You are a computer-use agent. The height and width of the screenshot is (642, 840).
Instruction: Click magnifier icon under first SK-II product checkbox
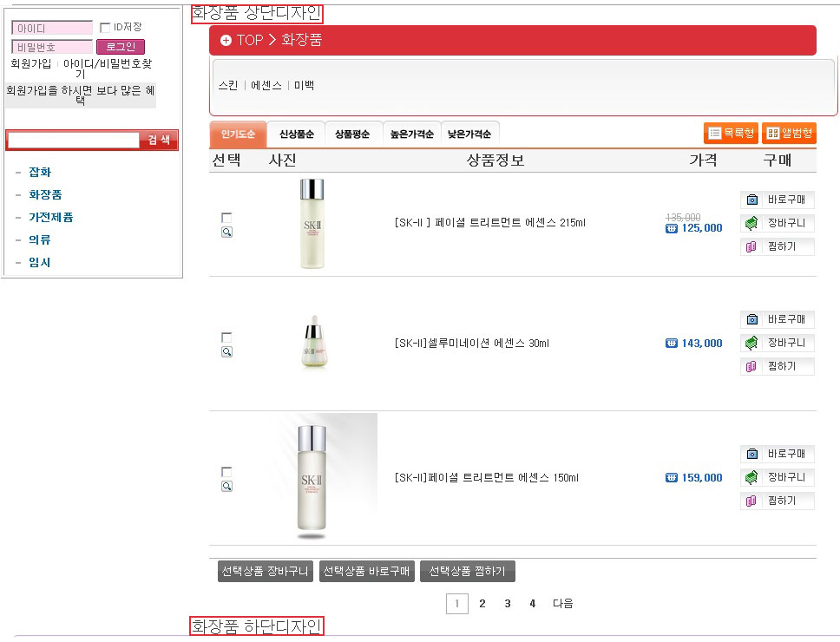tap(226, 232)
